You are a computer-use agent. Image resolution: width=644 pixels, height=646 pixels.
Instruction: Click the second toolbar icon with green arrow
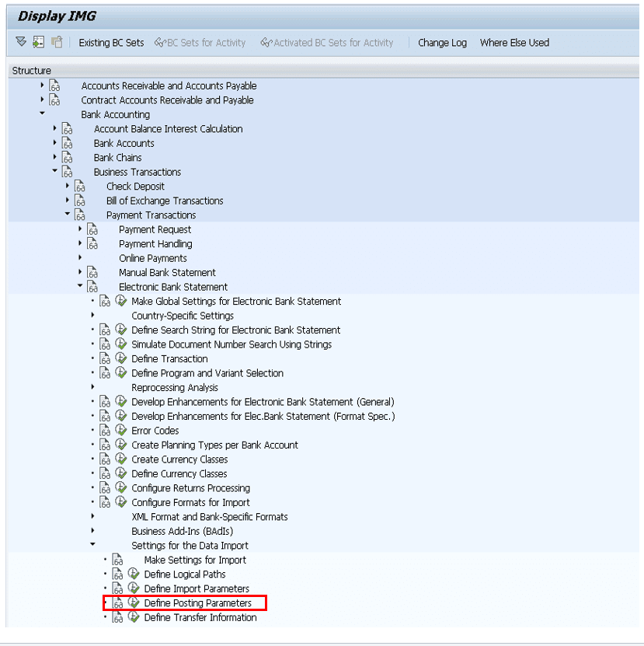(x=39, y=43)
